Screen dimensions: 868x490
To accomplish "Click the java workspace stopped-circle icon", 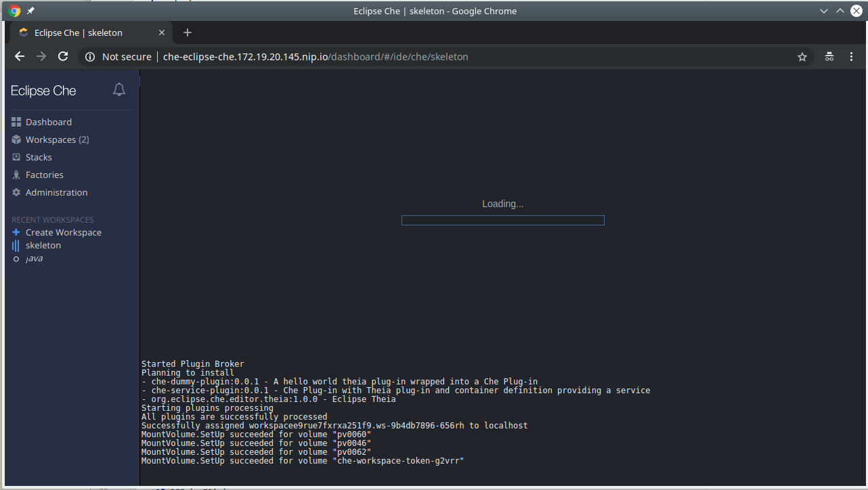I will pos(16,259).
